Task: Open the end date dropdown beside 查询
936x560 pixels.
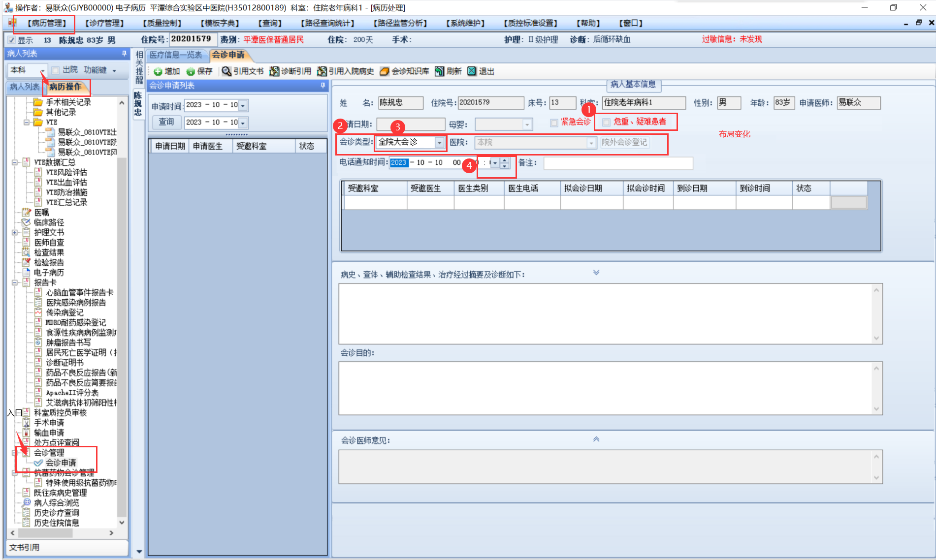Action: 243,123
